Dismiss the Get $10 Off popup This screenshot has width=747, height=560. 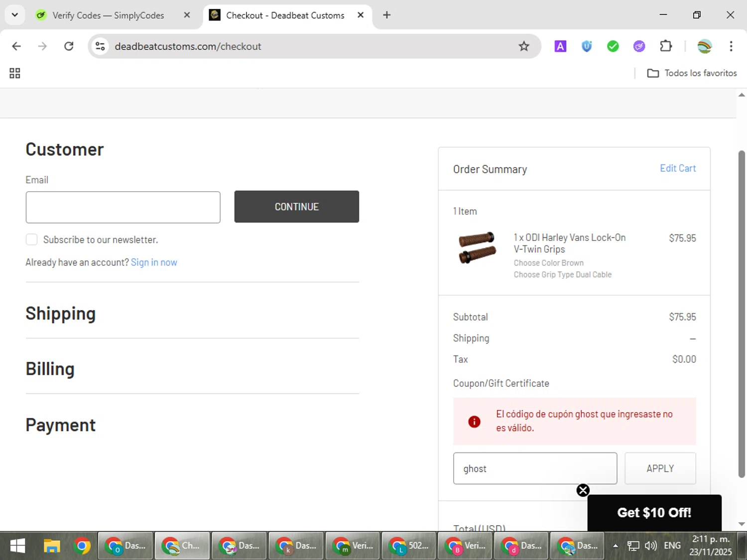583,490
